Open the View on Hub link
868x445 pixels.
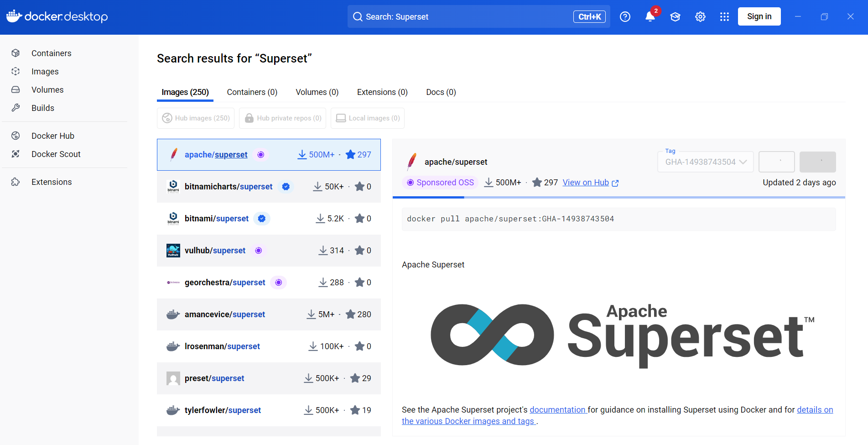(586, 182)
